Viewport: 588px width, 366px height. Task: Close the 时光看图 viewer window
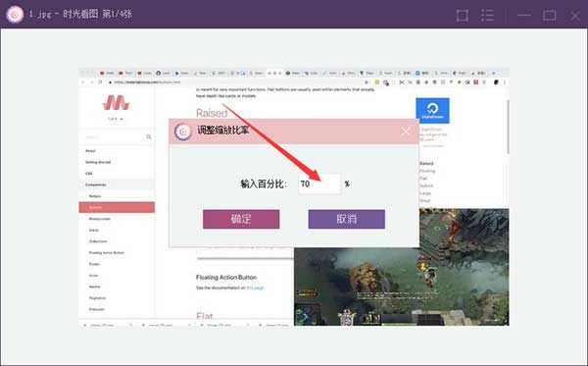pyautogui.click(x=575, y=16)
